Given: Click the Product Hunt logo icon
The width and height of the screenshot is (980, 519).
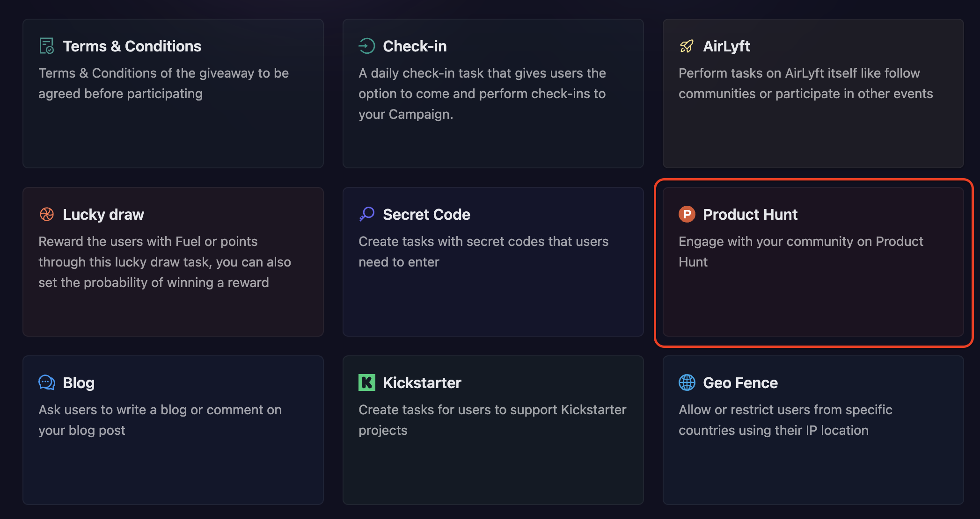Looking at the screenshot, I should [687, 214].
